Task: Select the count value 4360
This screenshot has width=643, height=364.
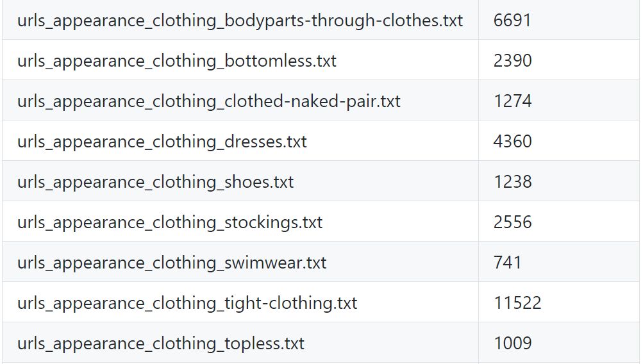Action: 512,141
